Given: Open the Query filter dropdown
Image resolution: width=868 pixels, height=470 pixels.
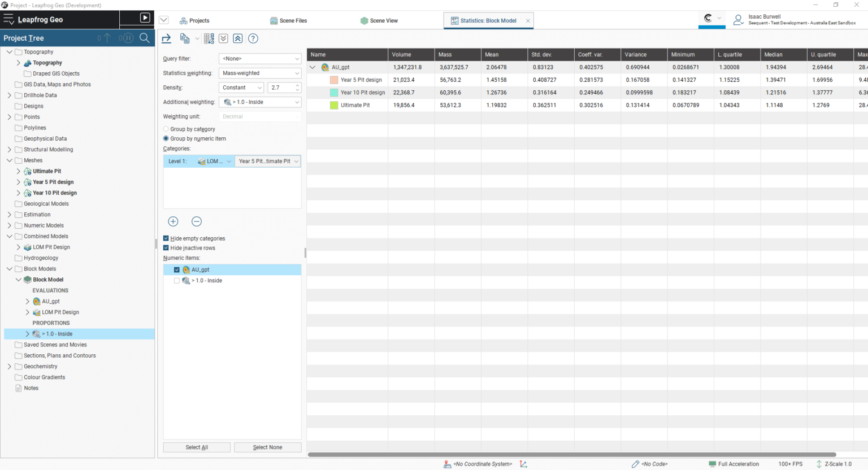Looking at the screenshot, I should point(259,58).
